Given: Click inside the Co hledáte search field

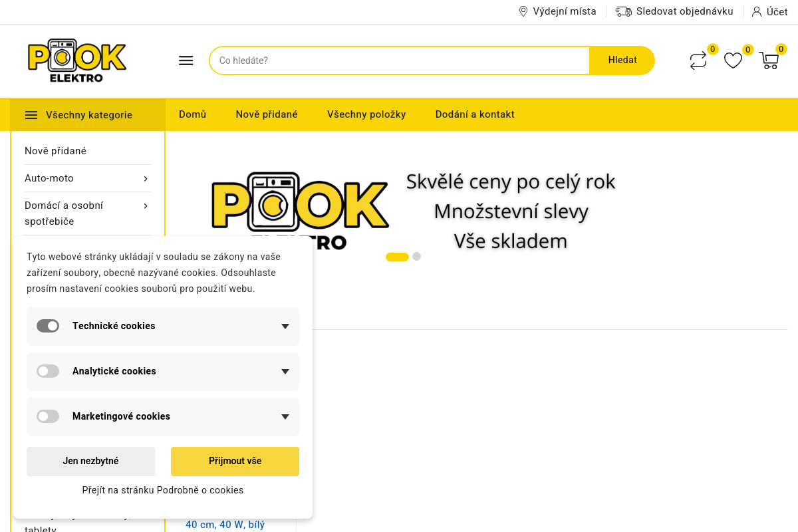Looking at the screenshot, I should (399, 60).
